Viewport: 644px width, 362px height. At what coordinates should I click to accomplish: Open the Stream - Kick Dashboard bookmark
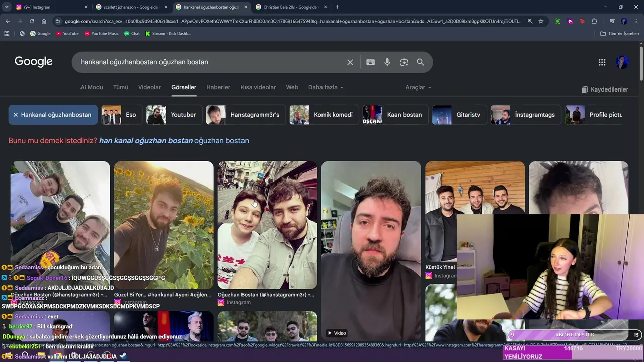coord(168,34)
